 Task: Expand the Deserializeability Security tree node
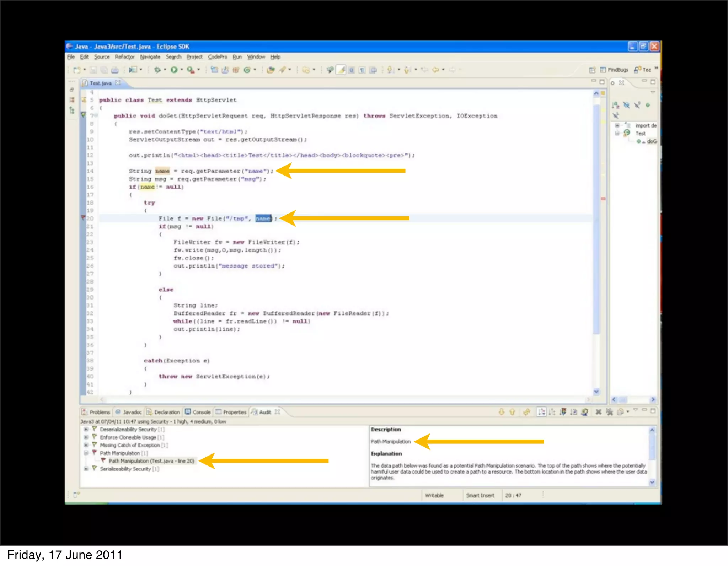pyautogui.click(x=86, y=429)
